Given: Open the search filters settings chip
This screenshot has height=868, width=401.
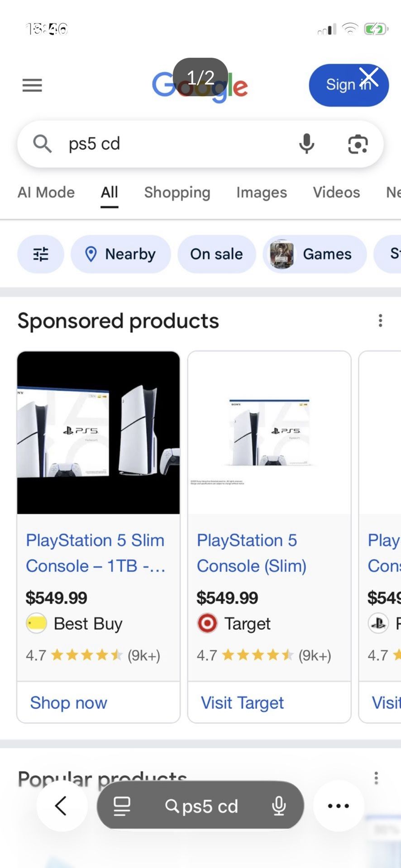Looking at the screenshot, I should click(x=41, y=254).
